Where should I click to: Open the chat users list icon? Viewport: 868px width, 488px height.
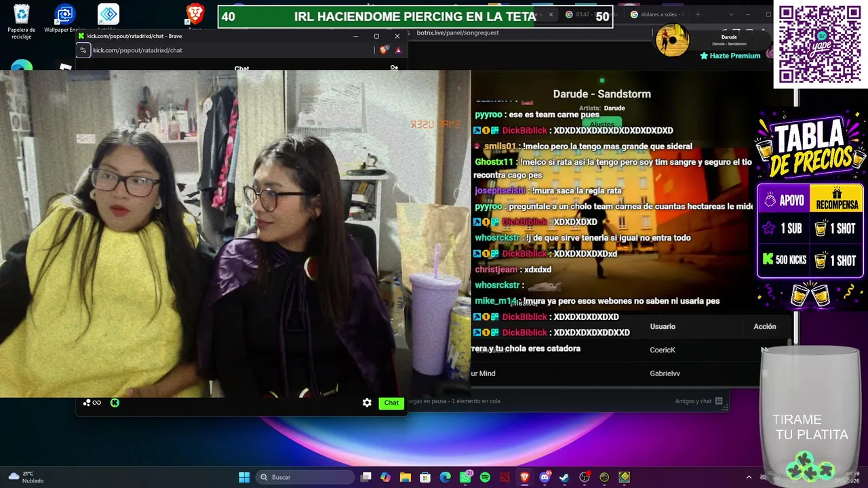pos(394,68)
